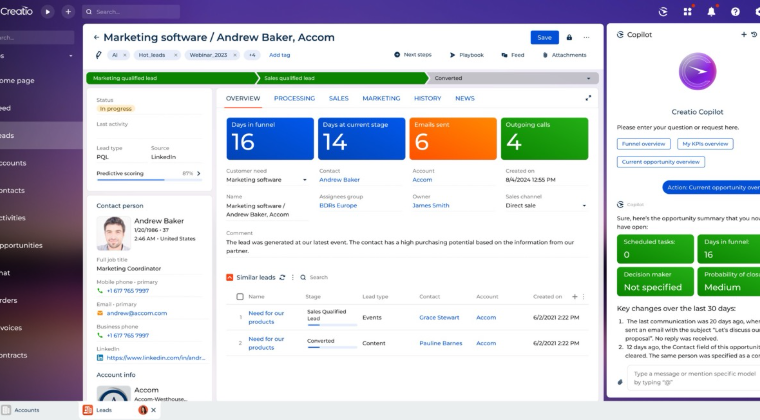Select the Marketing qualified lead stage
Image resolution: width=760 pixels, height=420 pixels.
click(172, 78)
